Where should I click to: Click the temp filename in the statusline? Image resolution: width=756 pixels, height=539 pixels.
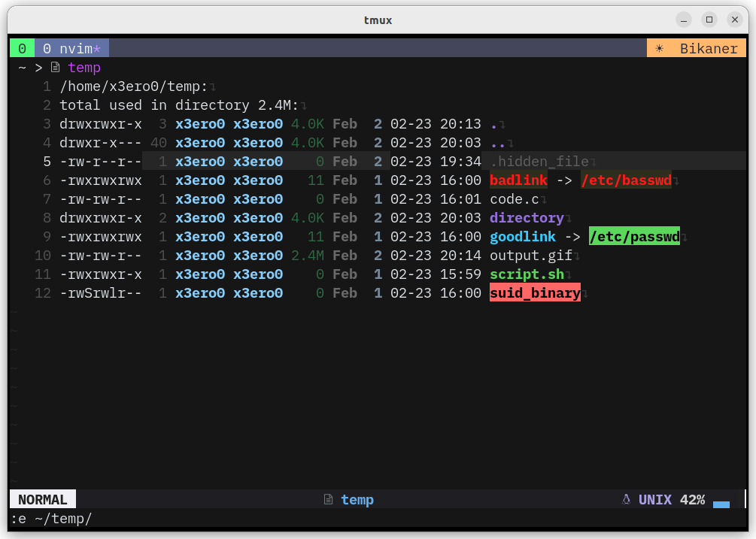click(357, 500)
